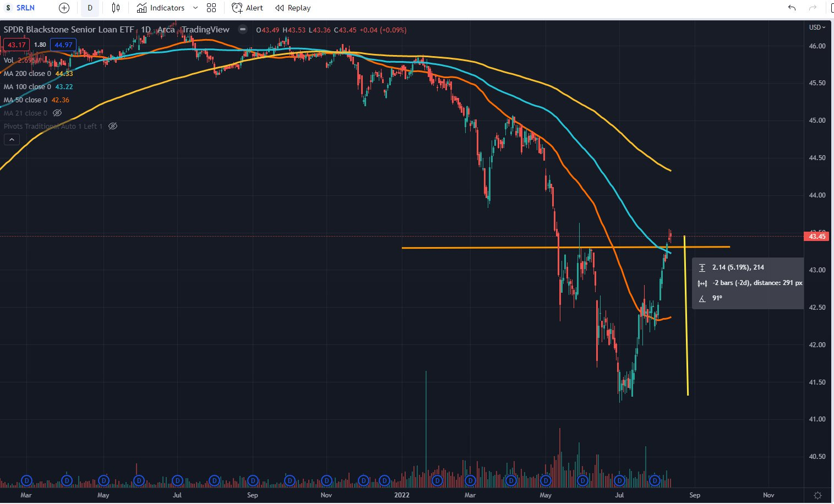The width and height of the screenshot is (834, 504).
Task: Click the 91° angle readout
Action: click(x=717, y=298)
